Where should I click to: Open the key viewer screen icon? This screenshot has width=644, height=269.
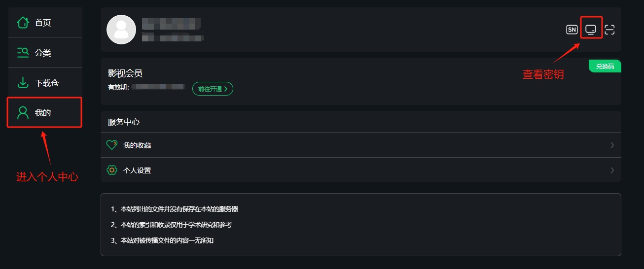591,30
